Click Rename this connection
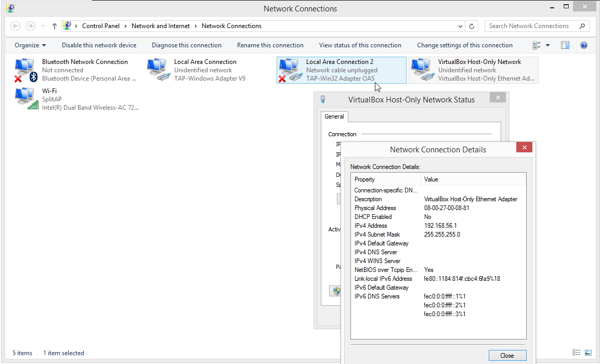 tap(270, 45)
